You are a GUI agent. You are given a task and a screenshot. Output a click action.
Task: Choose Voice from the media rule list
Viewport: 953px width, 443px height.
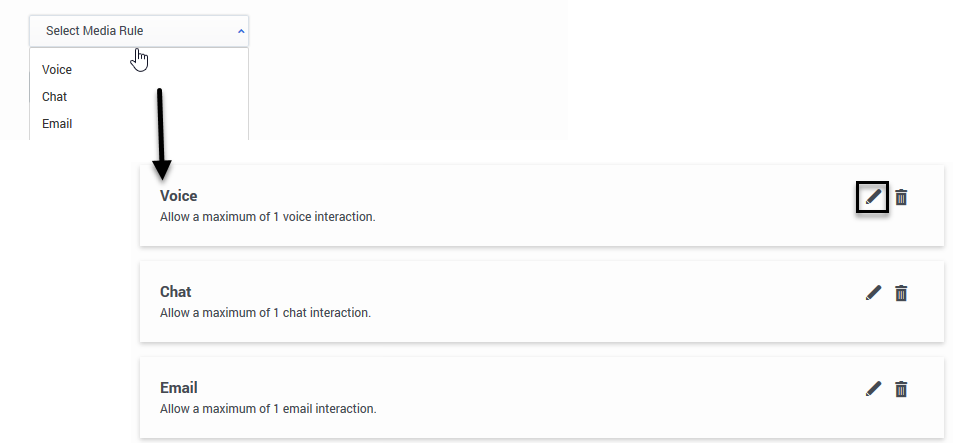point(57,70)
